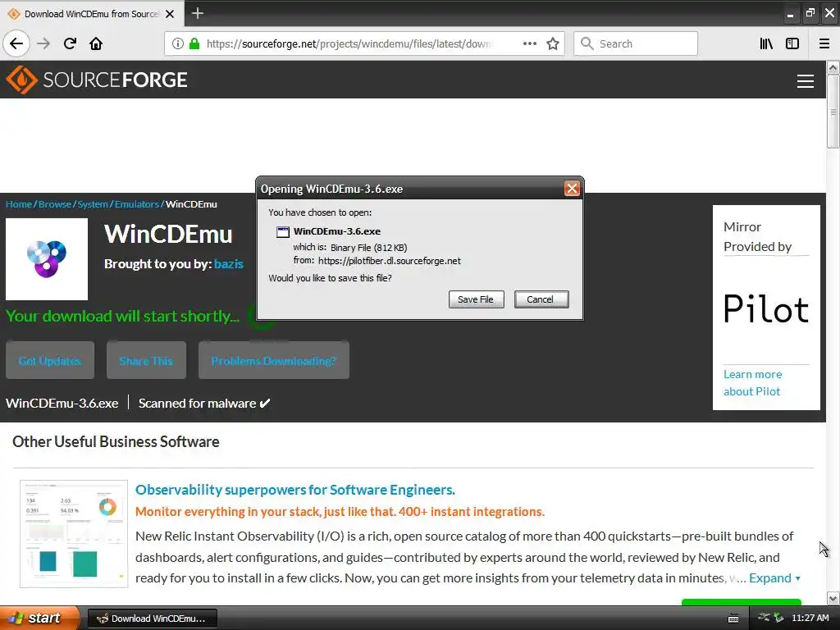840x630 pixels.
Task: Click the Pilot mirror logo
Action: (766, 309)
